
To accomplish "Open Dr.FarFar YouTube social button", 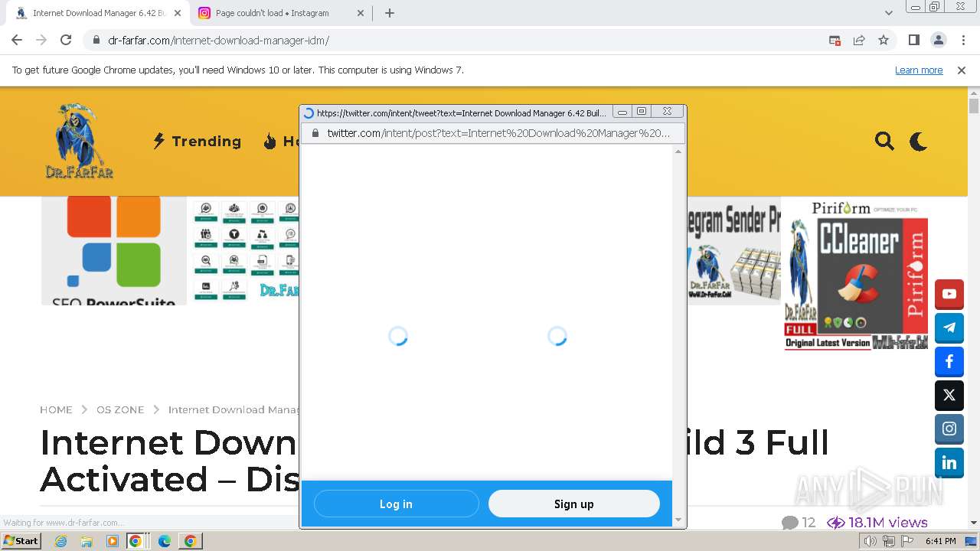I will (x=949, y=294).
